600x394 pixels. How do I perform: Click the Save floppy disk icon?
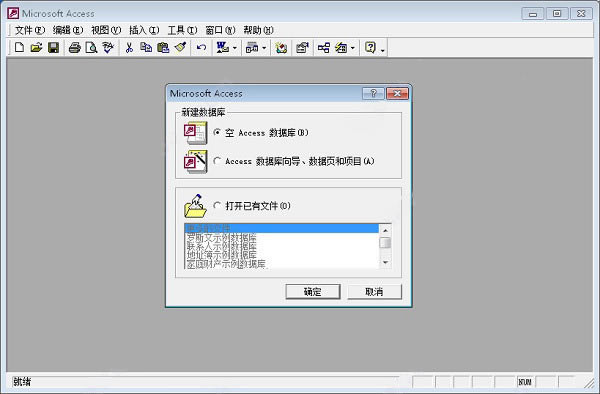53,47
